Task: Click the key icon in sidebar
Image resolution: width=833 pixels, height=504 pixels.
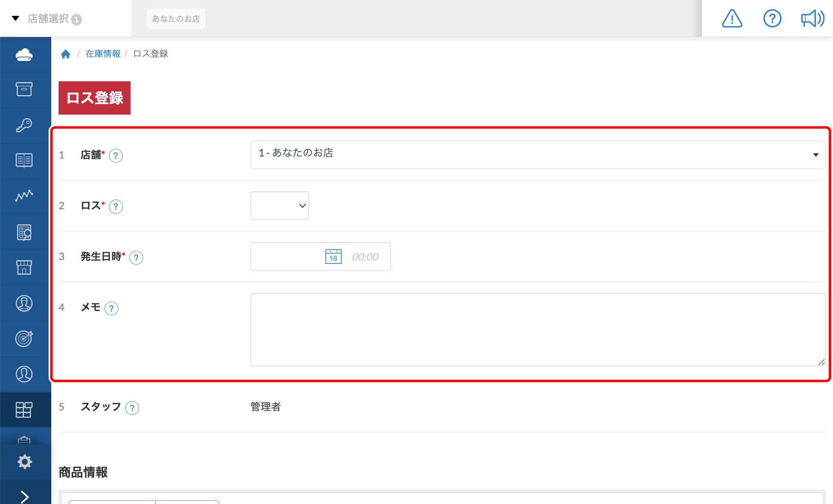Action: (x=24, y=125)
